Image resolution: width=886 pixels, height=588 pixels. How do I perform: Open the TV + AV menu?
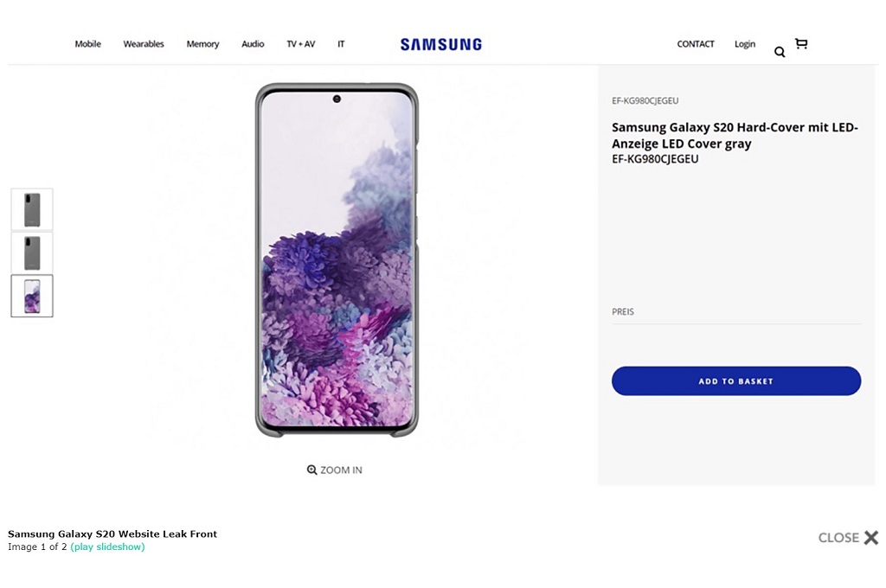[301, 44]
